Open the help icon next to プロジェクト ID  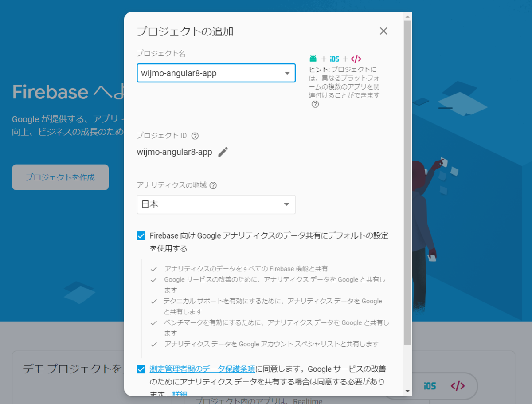tap(195, 136)
